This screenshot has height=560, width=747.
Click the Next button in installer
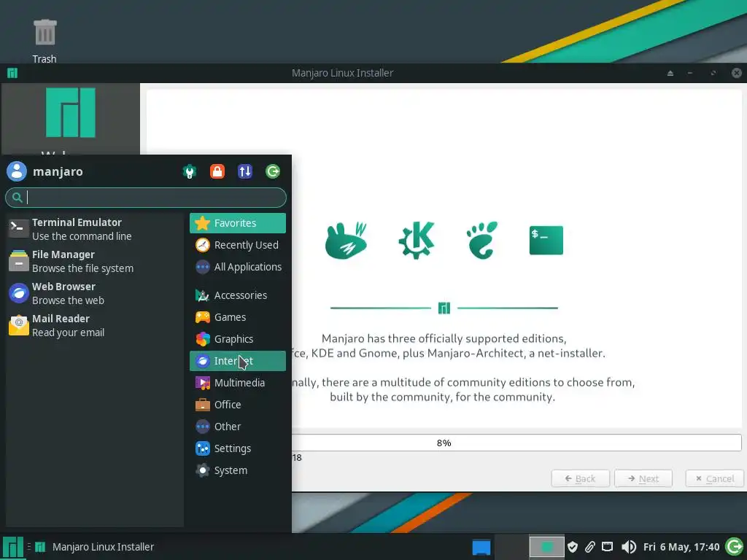[643, 478]
